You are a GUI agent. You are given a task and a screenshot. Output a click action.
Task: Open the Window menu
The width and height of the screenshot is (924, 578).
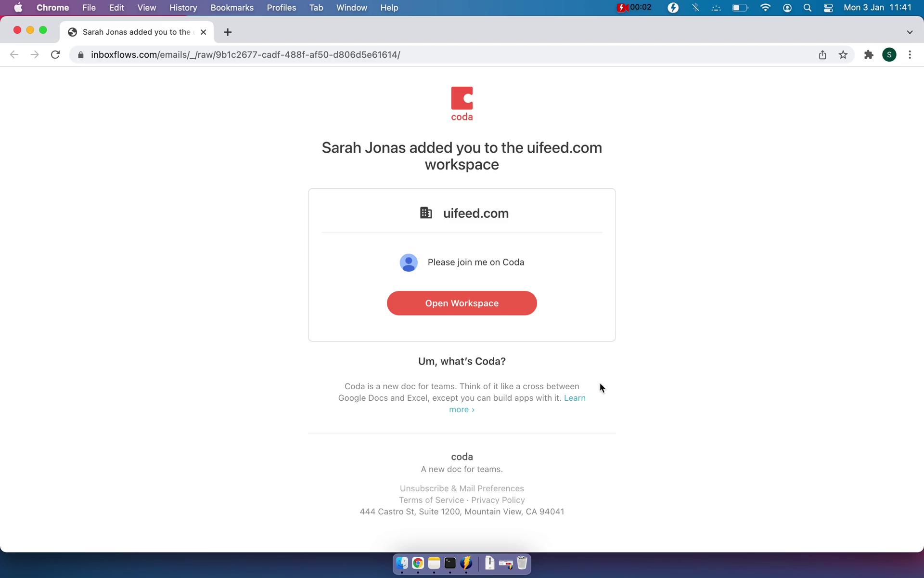point(351,8)
